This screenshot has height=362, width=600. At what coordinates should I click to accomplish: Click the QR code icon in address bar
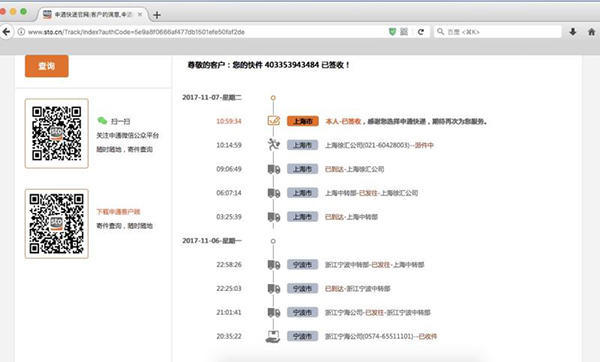(404, 32)
